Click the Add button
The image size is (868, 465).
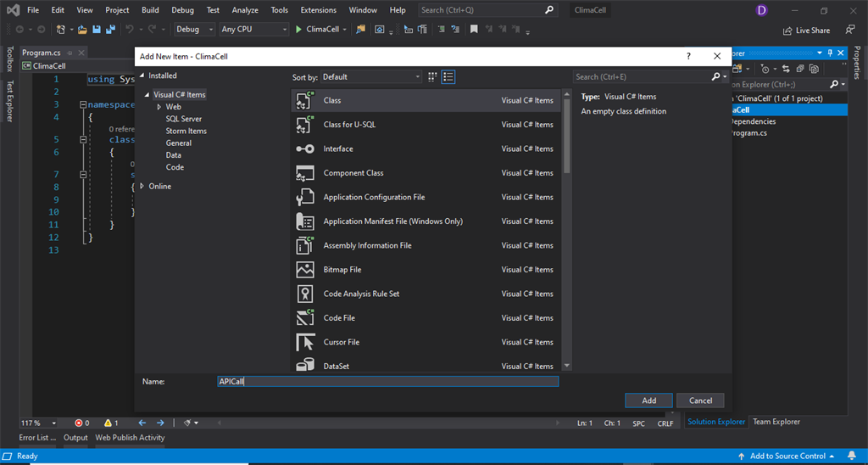[x=648, y=401]
